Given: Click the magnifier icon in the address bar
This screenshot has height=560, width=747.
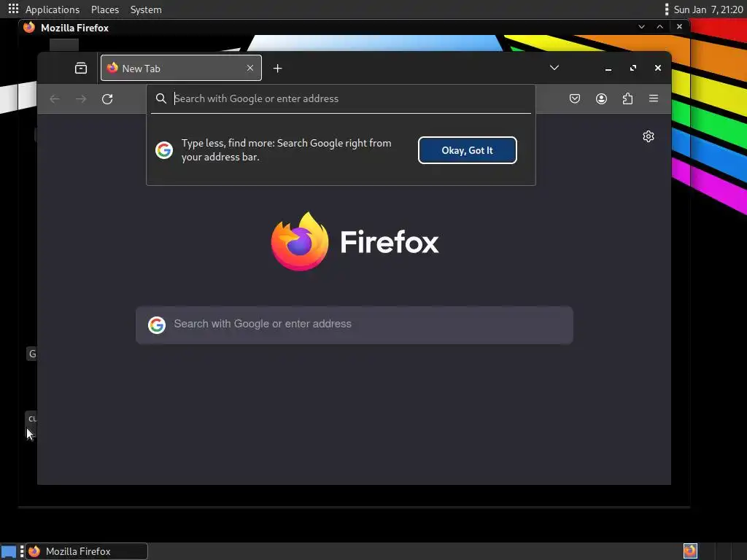Looking at the screenshot, I should tap(161, 98).
